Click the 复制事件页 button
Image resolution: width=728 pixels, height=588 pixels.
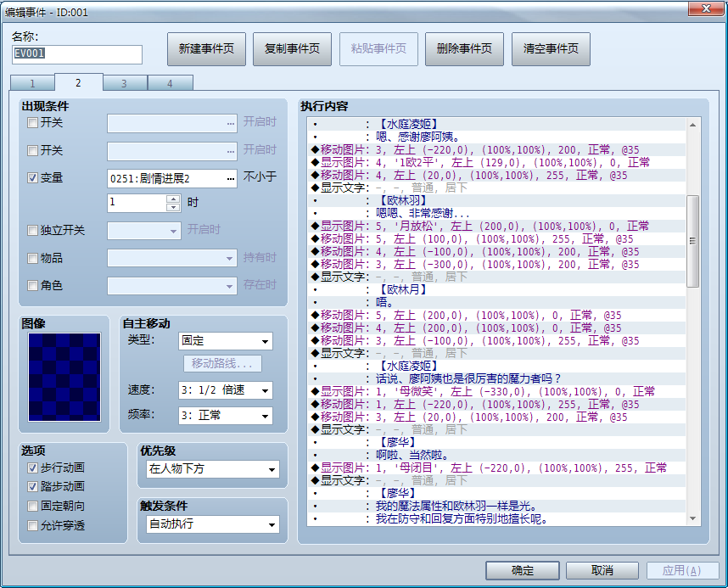[x=292, y=48]
